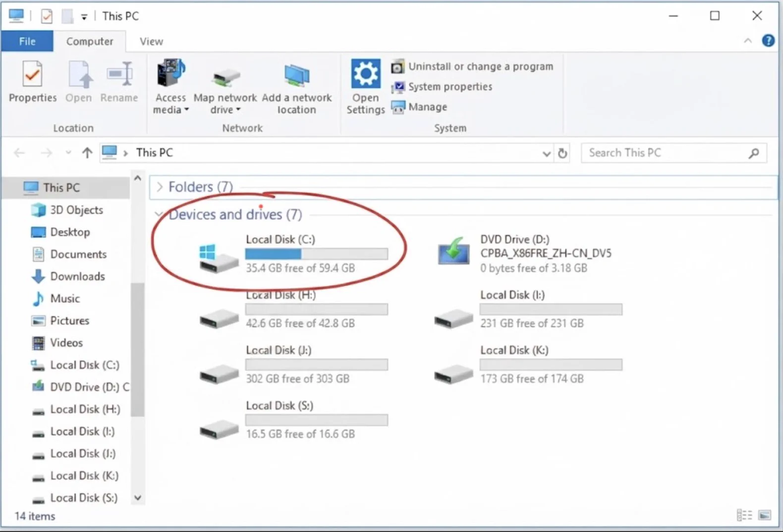Viewport: 783px width, 532px height.
Task: Click the Open Settings gear icon
Action: point(366,73)
